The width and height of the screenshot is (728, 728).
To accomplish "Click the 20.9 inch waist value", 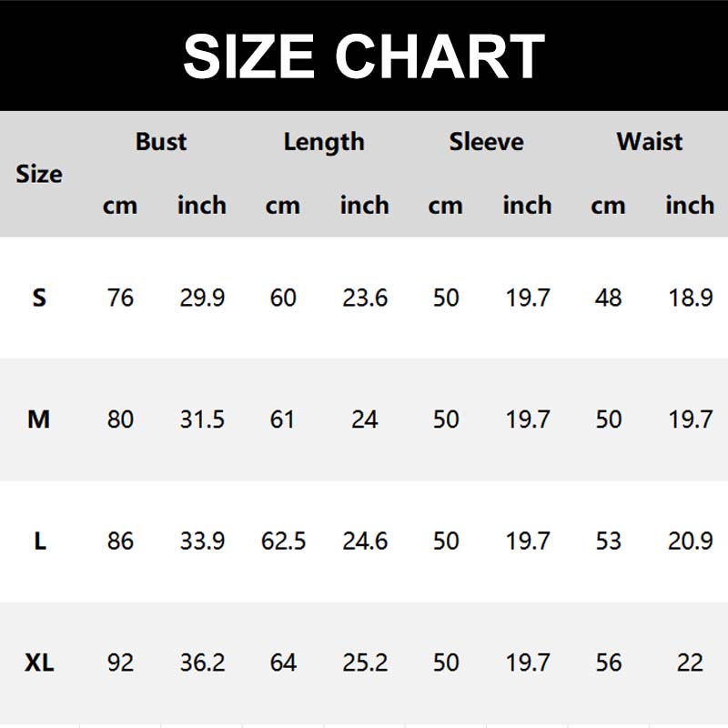I will coord(690,541).
